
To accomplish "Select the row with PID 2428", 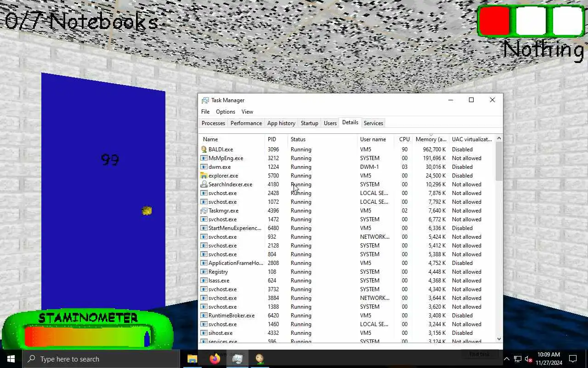I will coord(347,193).
